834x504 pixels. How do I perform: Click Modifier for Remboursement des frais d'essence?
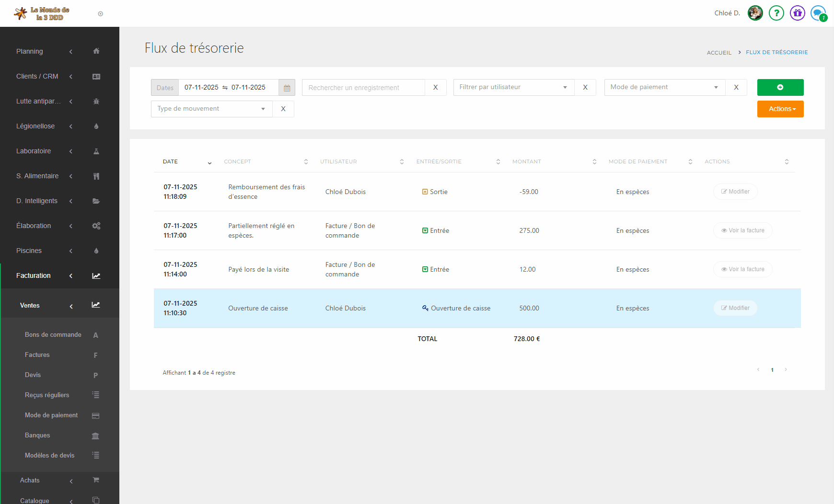735,192
